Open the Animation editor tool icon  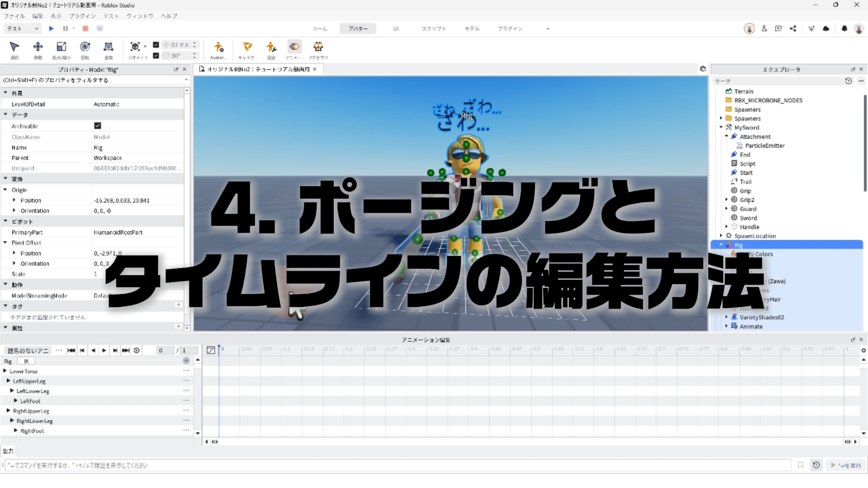pyautogui.click(x=294, y=47)
